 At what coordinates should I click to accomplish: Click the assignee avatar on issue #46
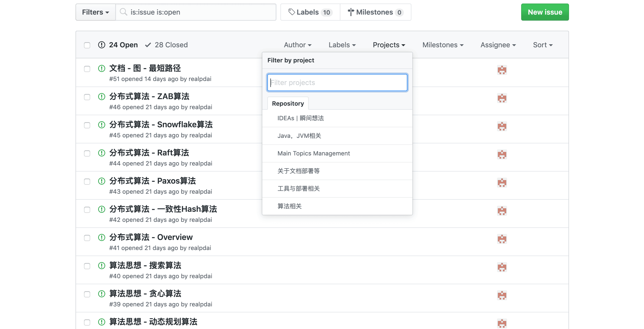point(502,98)
